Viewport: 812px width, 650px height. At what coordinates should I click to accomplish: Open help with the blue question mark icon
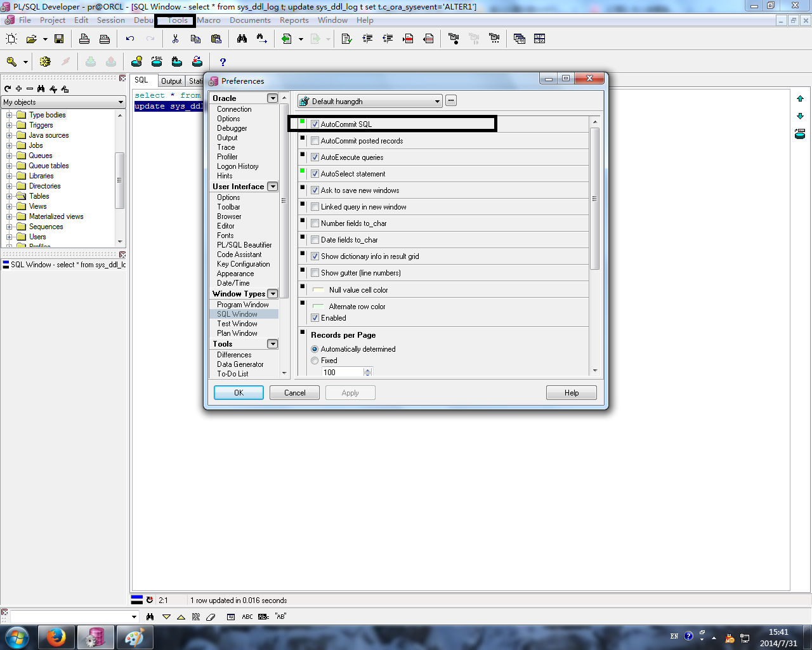coord(223,62)
